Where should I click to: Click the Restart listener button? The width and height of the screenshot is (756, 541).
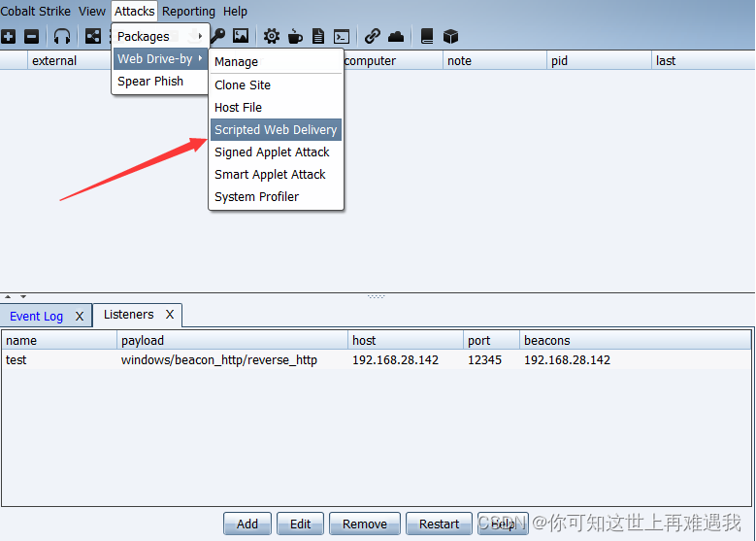439,524
